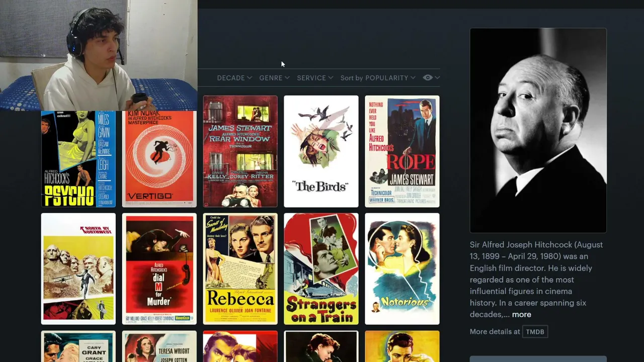Open the Rear Window film poster
The height and width of the screenshot is (362, 644).
240,151
